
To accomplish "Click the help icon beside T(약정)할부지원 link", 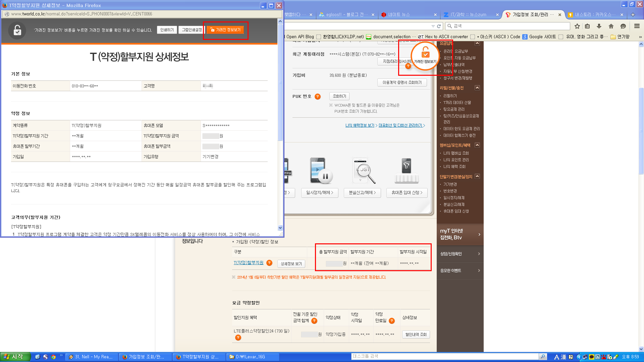I will pos(269,263).
